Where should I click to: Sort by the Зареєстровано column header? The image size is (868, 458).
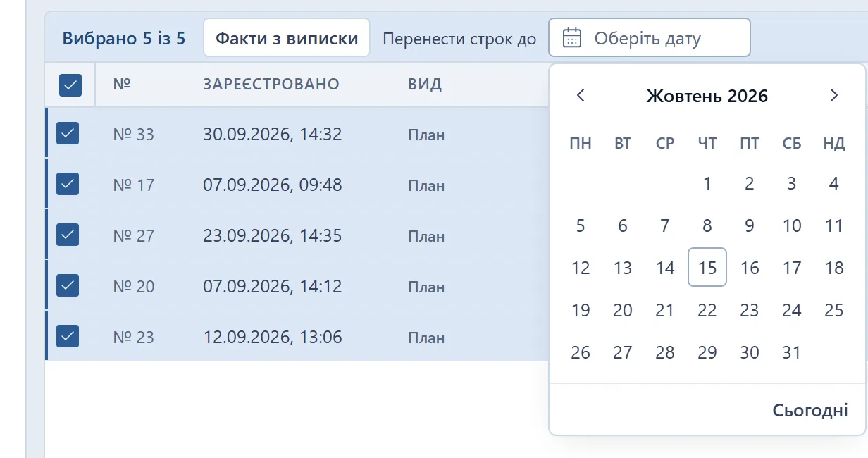271,85
